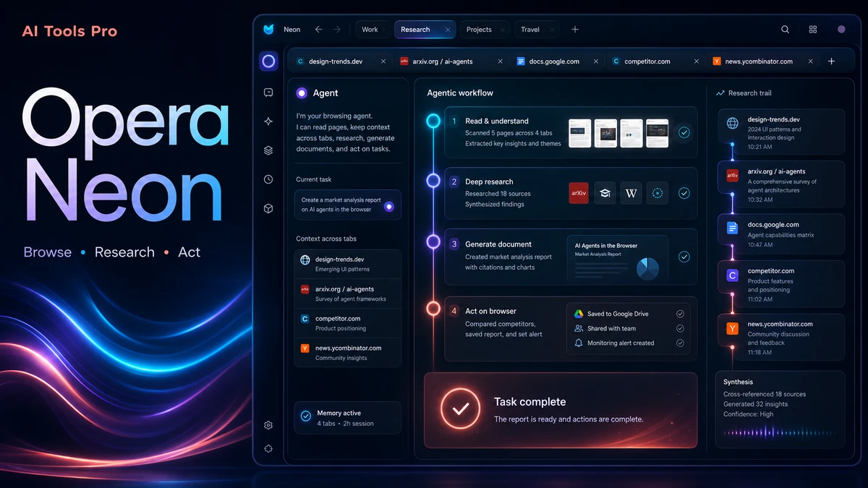Open the grid apps icon in top bar

813,30
